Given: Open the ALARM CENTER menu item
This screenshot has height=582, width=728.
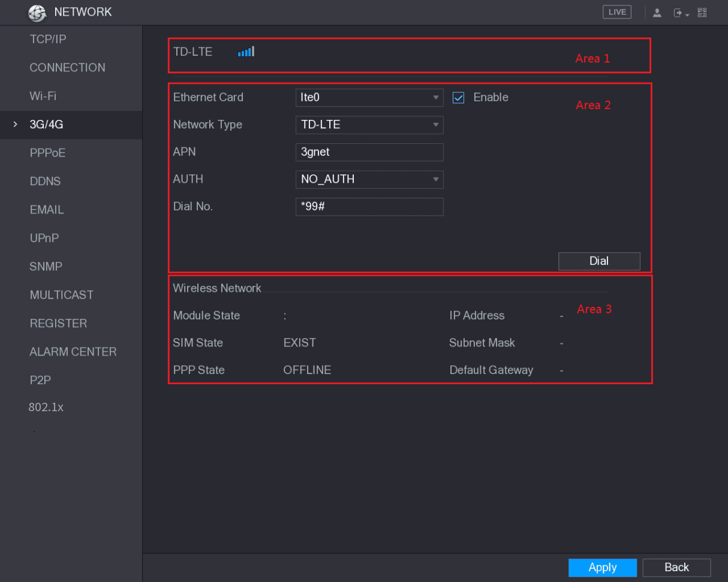Looking at the screenshot, I should click(71, 352).
